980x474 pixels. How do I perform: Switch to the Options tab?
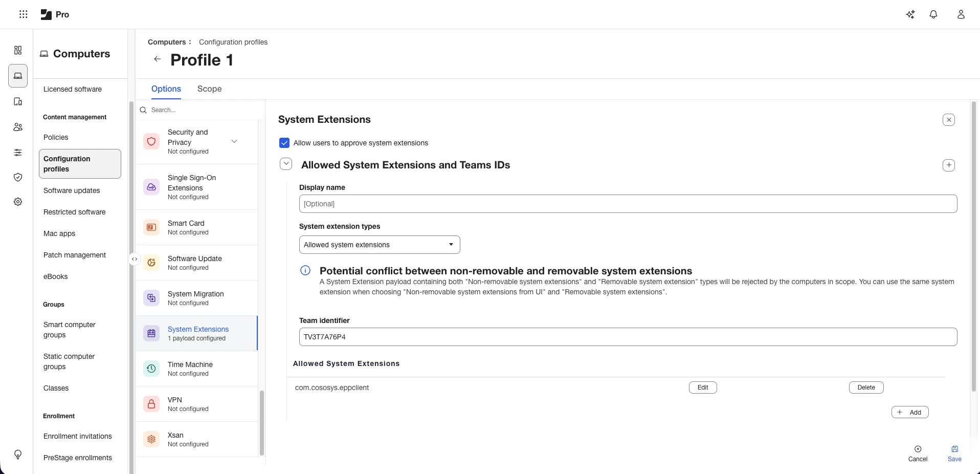click(166, 89)
